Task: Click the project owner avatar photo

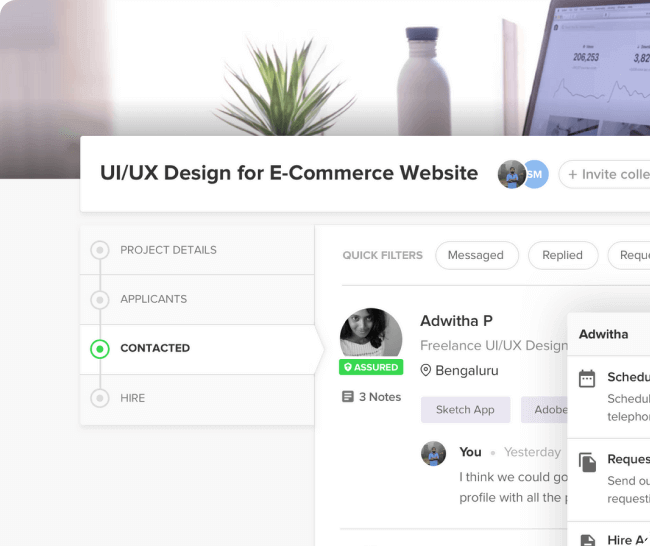Action: 512,175
